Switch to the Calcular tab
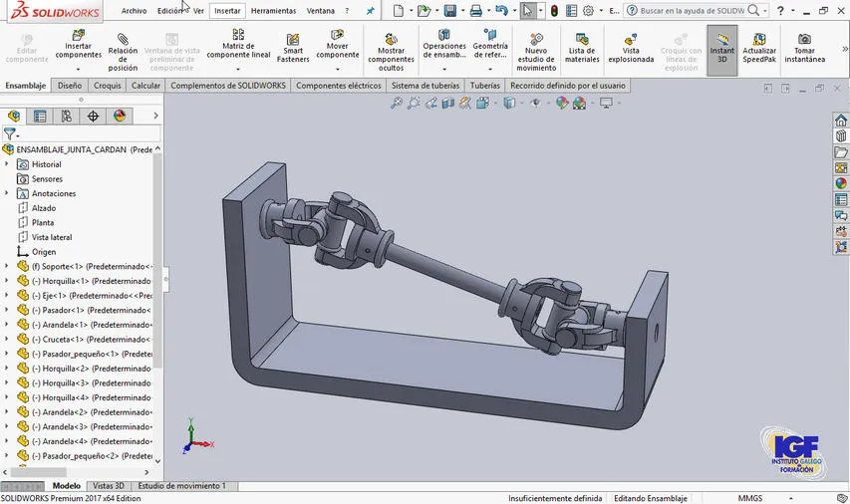This screenshot has width=850, height=504. 145,85
